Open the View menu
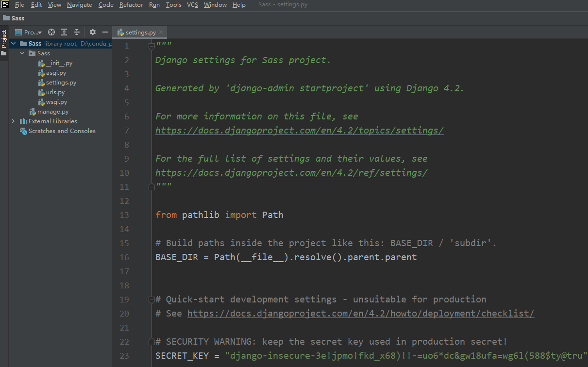The width and height of the screenshot is (588, 367). tap(54, 5)
